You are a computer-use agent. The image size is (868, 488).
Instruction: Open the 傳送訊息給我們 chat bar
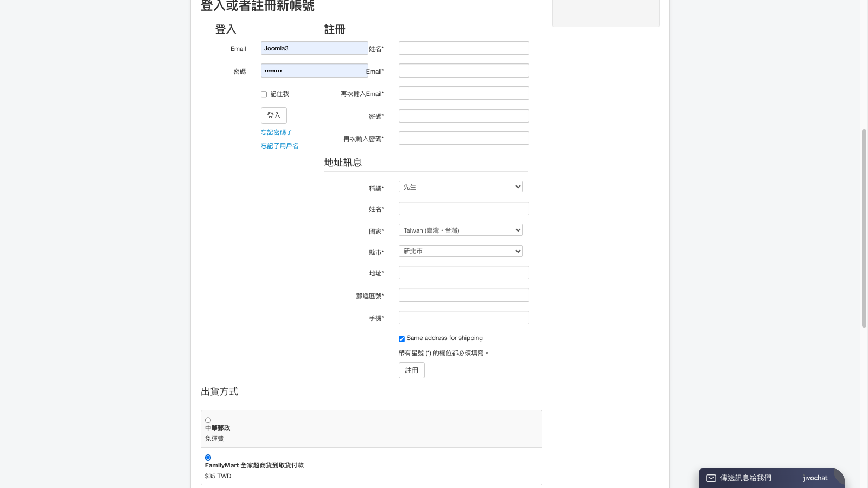click(771, 478)
